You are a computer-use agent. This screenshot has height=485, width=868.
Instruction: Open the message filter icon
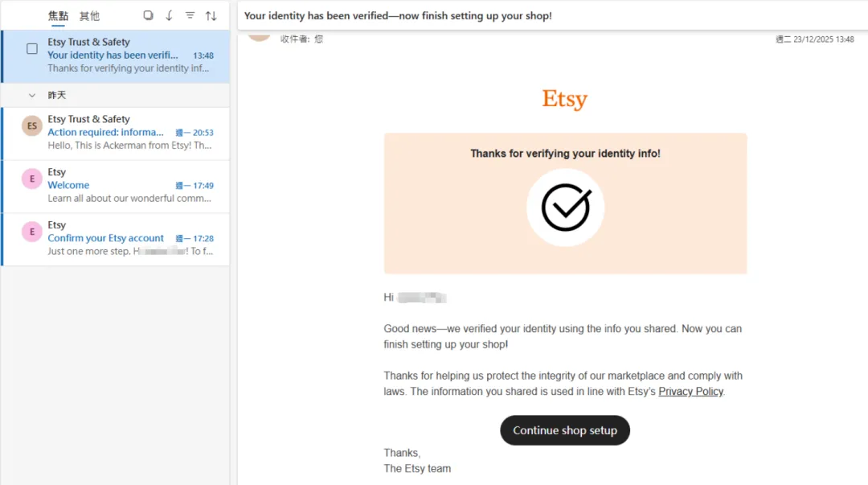click(x=190, y=15)
